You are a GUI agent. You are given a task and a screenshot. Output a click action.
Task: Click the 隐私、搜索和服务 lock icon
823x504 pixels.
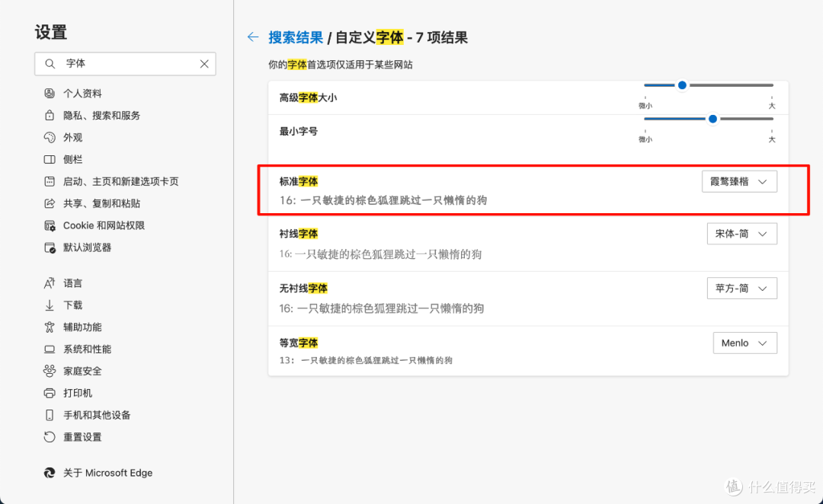click(x=50, y=116)
